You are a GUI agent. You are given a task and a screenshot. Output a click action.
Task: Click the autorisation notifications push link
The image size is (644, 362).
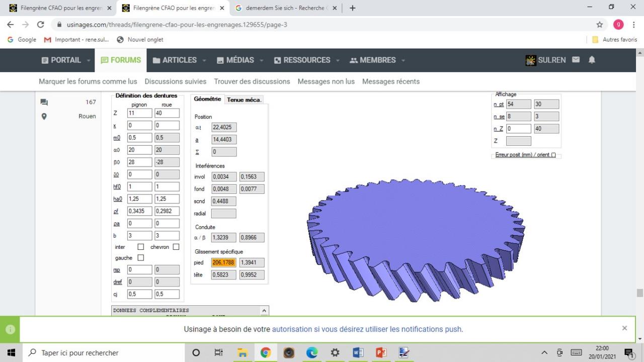tap(367, 329)
